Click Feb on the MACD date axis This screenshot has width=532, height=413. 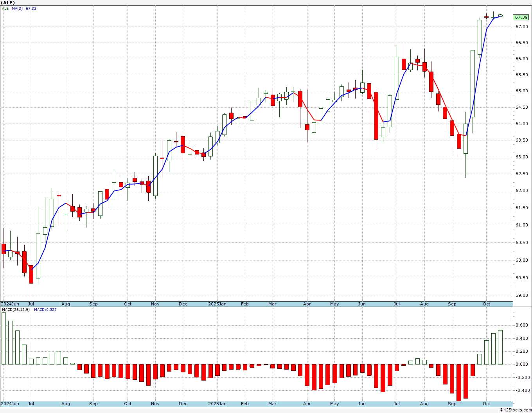[x=245, y=404]
